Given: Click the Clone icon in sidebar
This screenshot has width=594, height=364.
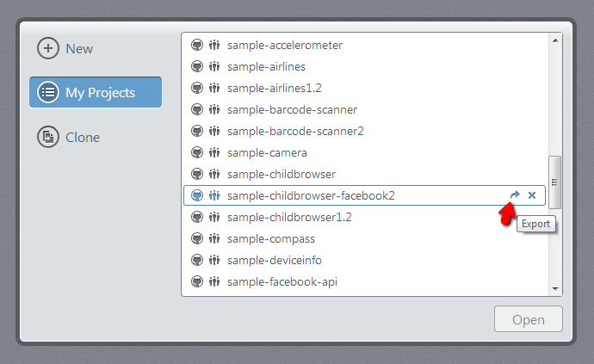Looking at the screenshot, I should [48, 137].
